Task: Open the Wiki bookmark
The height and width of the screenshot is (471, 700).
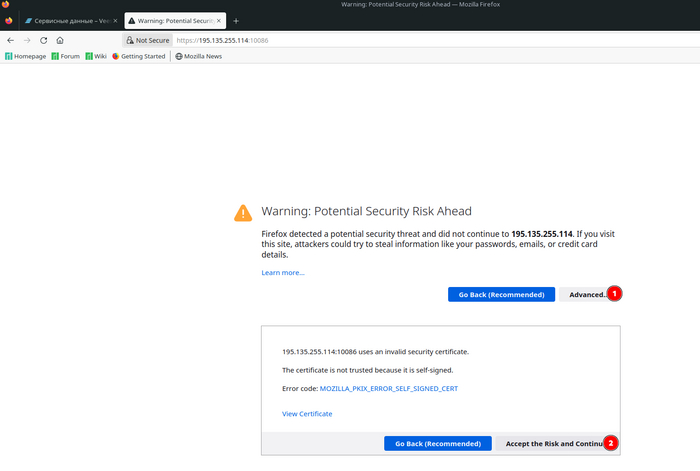Action: click(96, 56)
